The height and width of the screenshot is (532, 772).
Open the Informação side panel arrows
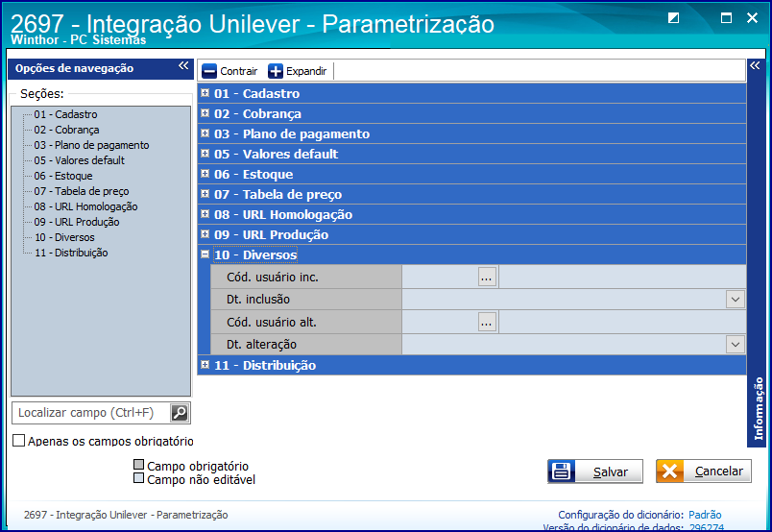[755, 65]
